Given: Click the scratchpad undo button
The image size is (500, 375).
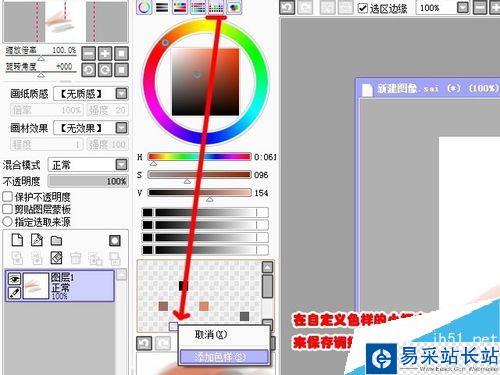Looking at the screenshot, I should [144, 343].
